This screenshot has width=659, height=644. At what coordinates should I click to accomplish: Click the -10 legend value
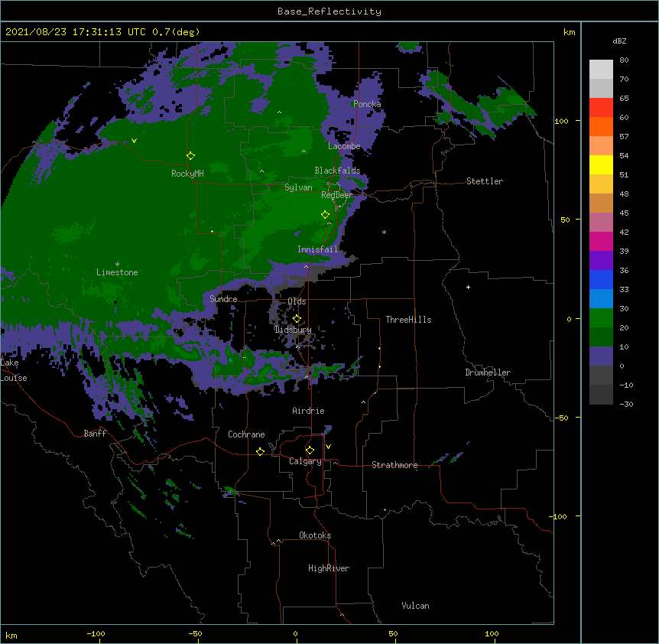pyautogui.click(x=626, y=385)
